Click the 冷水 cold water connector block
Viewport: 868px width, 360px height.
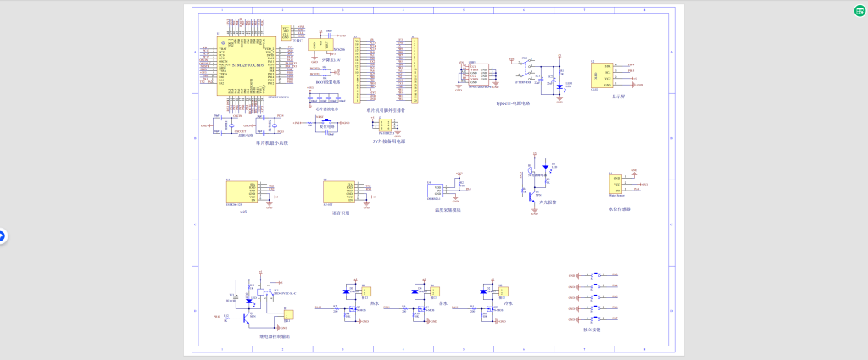[502, 291]
